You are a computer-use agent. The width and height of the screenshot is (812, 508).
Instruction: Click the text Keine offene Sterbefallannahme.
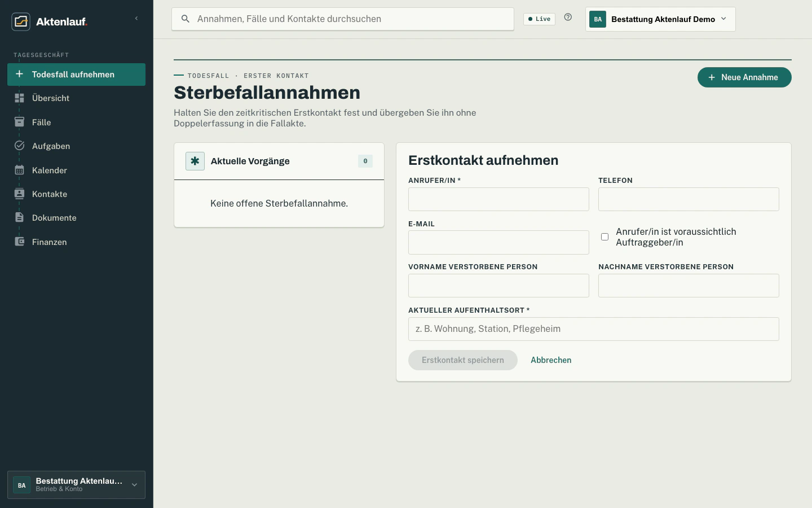279,203
